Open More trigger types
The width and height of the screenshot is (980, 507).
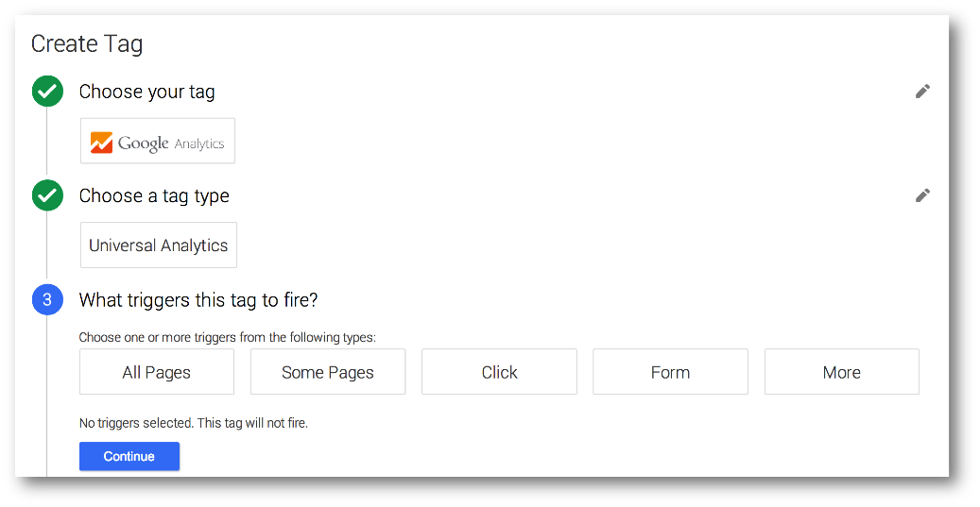click(x=841, y=372)
